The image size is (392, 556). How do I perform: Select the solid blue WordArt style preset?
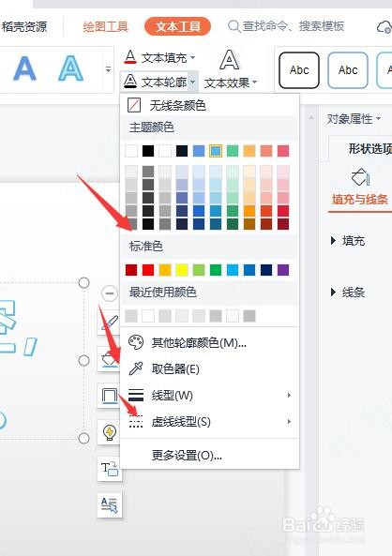point(24,68)
